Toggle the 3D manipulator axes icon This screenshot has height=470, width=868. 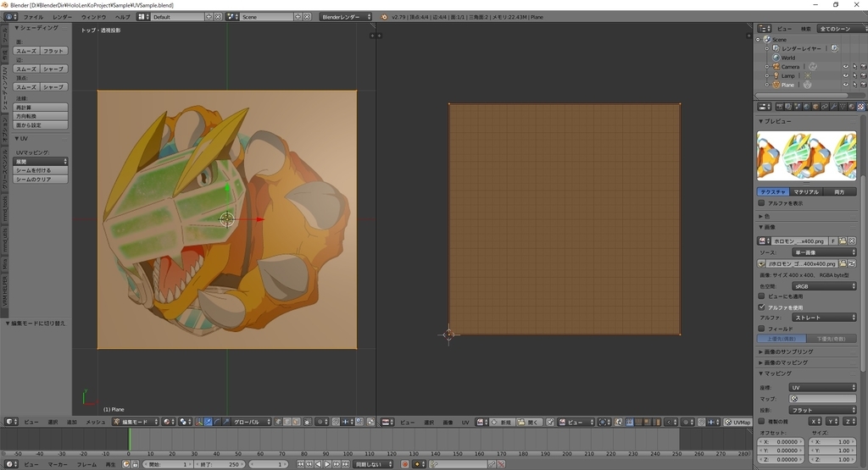pyautogui.click(x=199, y=422)
